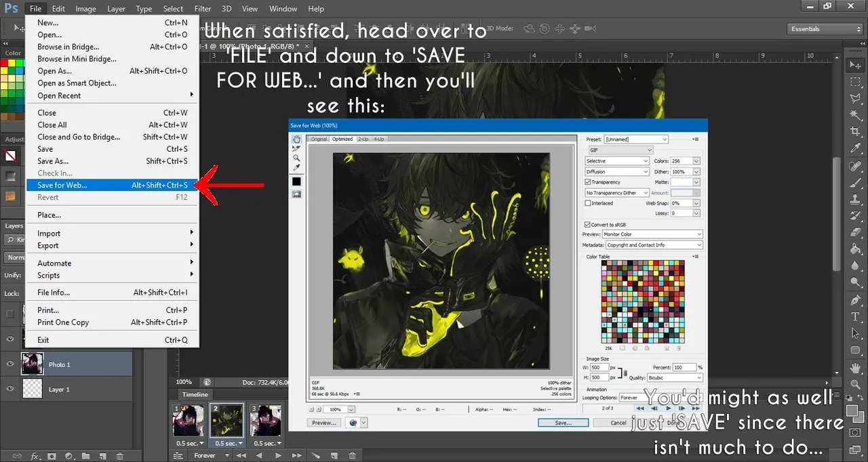
Task: Switch to the Original tab
Action: click(x=319, y=139)
